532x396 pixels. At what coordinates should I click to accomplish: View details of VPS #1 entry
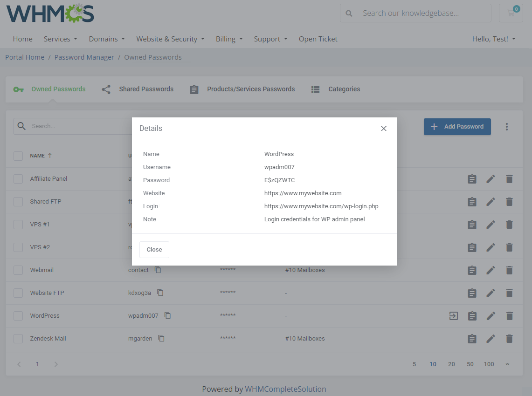472,225
